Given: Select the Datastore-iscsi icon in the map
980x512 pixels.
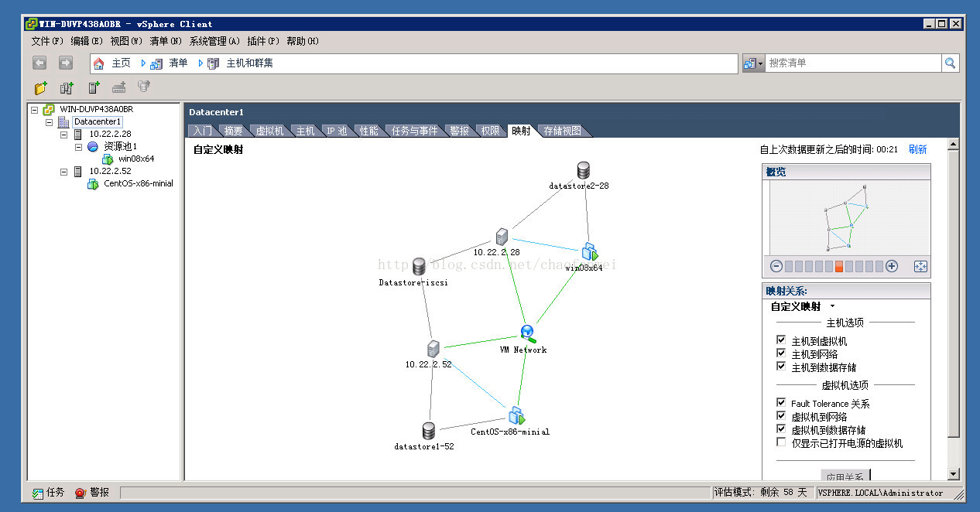Looking at the screenshot, I should 419,267.
